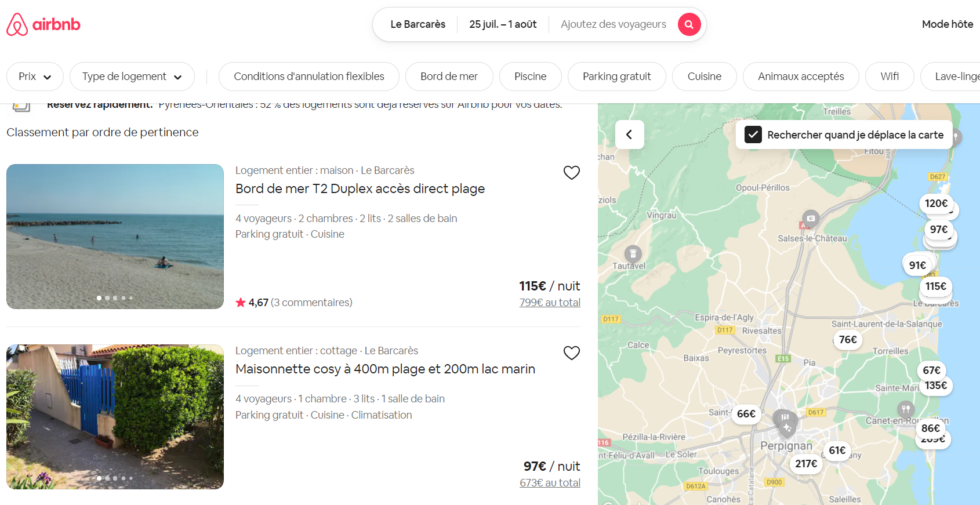
Task: Click Logement entier : maison · Le Barcarès
Action: pos(325,170)
